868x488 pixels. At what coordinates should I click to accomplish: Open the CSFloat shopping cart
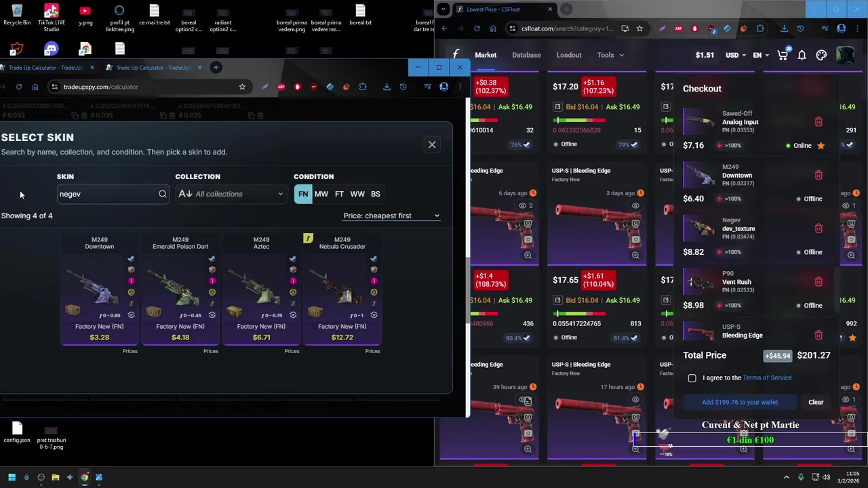783,55
